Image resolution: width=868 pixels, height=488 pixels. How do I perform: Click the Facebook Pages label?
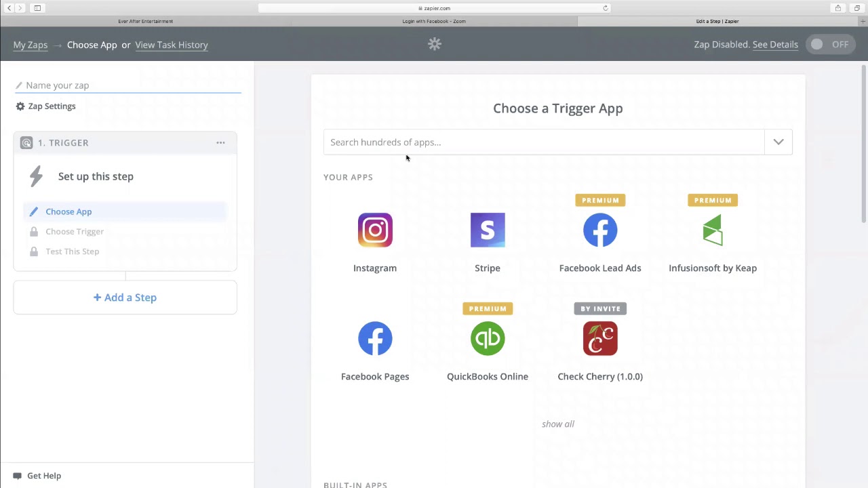(x=375, y=377)
